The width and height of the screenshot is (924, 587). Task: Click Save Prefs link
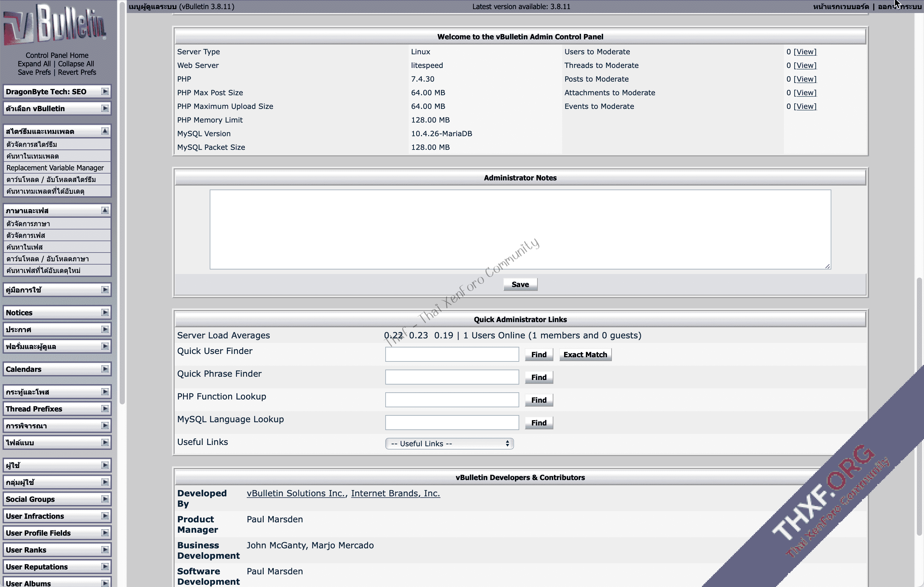tap(34, 72)
